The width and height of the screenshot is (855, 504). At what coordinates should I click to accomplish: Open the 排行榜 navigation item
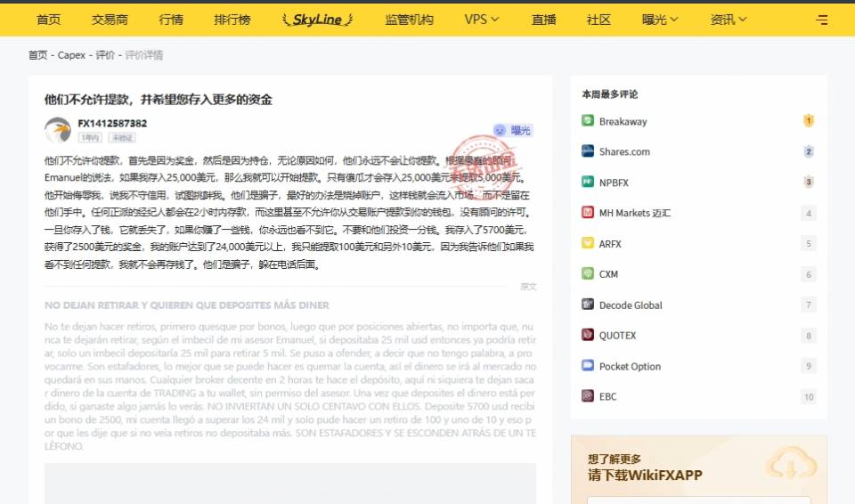pos(232,20)
